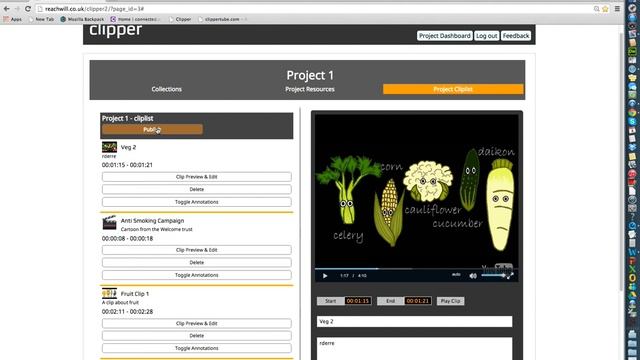
Task: Click the Fruit Clip 1 title text
Action: [x=135, y=293]
